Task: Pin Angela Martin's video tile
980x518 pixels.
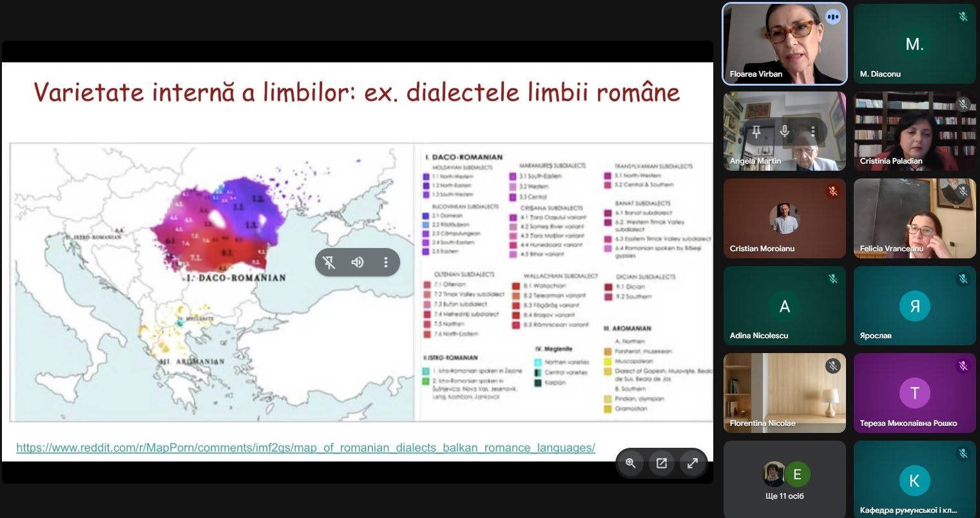Action: [x=756, y=131]
